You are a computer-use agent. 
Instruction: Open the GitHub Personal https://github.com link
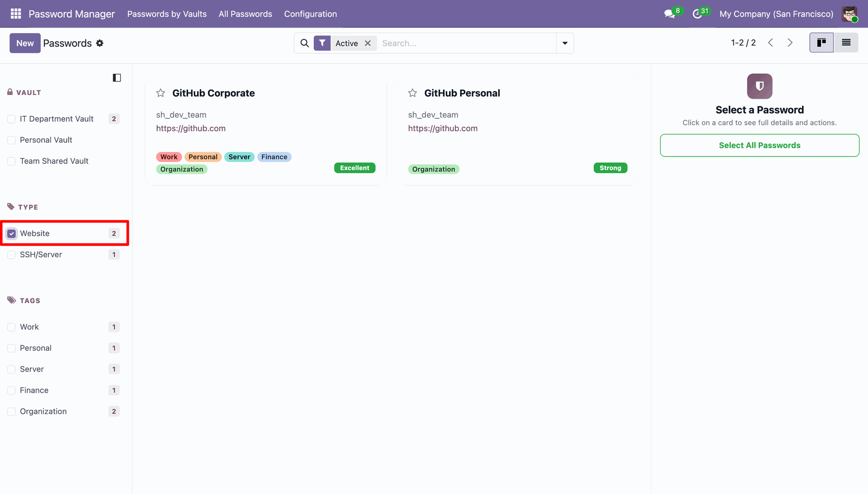pos(443,128)
